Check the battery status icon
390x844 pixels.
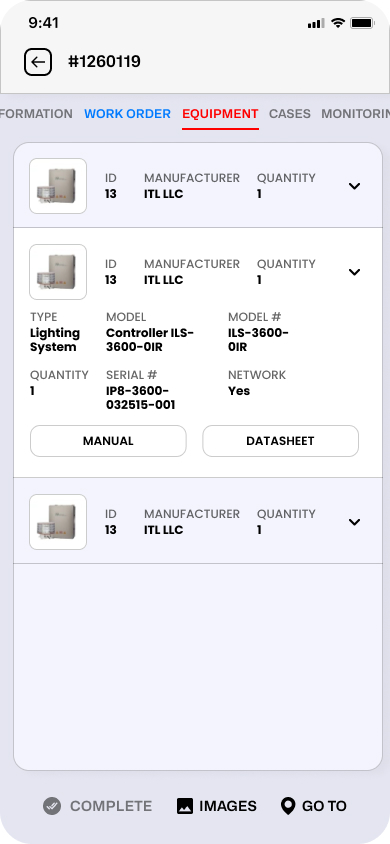(x=363, y=23)
